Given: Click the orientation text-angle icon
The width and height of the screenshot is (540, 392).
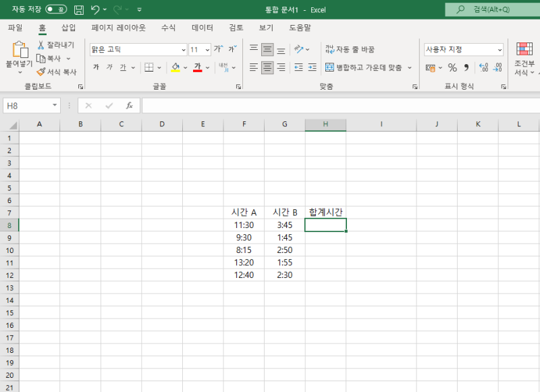Looking at the screenshot, I should click(298, 49).
